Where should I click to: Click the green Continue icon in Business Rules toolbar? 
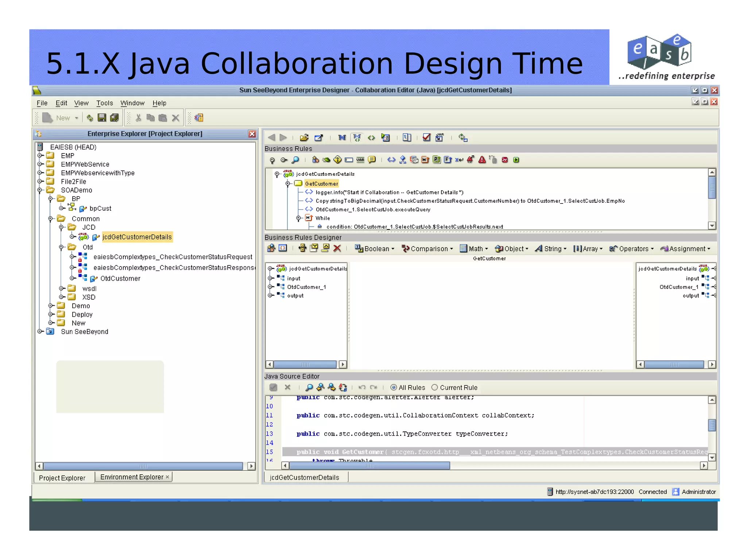pyautogui.click(x=516, y=160)
